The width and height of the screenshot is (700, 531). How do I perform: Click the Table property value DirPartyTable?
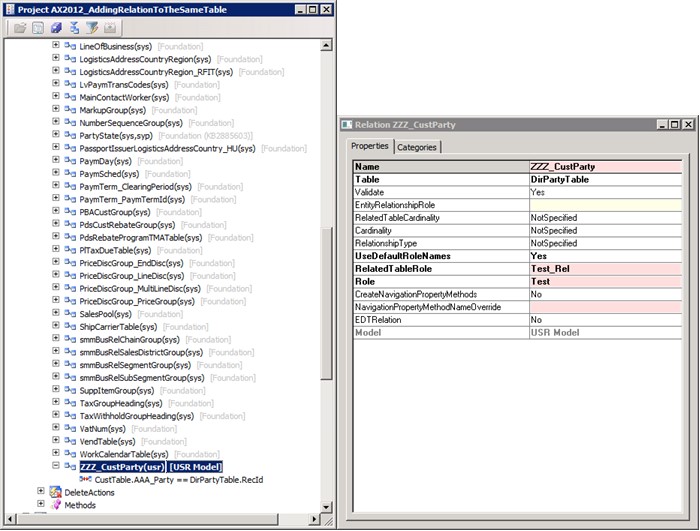tap(605, 180)
